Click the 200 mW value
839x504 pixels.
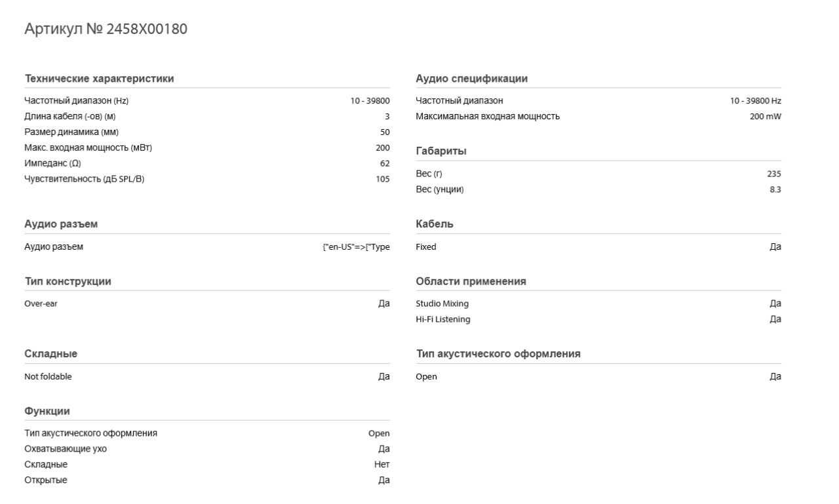tap(766, 117)
